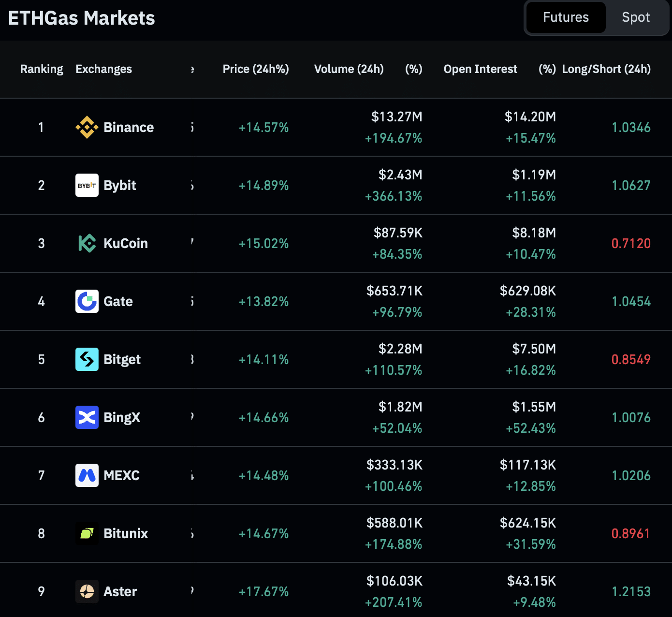
Task: Sort by Price (24h%) column header
Action: pyautogui.click(x=256, y=69)
